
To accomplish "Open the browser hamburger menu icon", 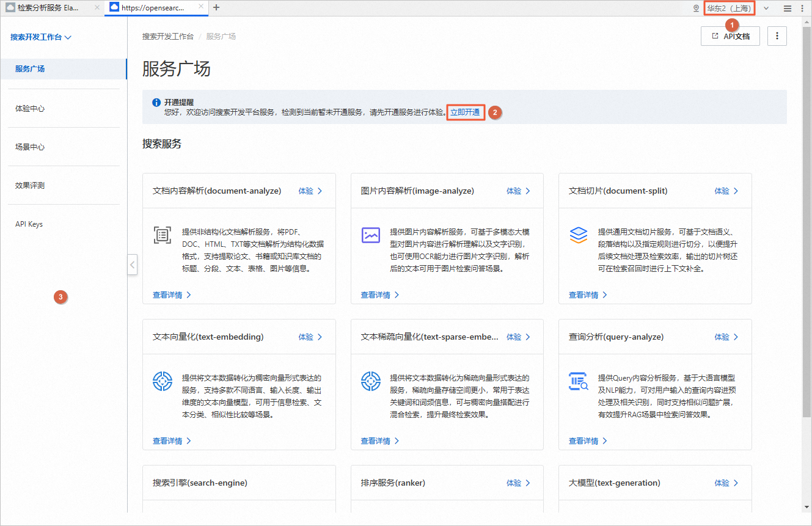I will click(788, 9).
